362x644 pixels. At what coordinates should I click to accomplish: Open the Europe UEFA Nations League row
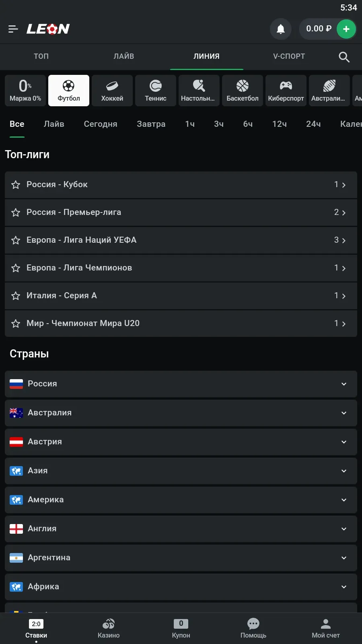click(x=181, y=240)
